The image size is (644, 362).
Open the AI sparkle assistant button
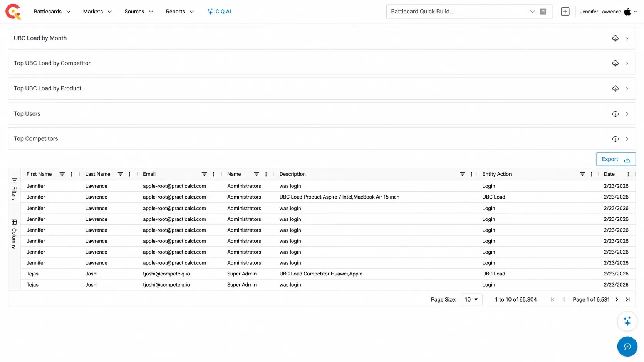(627, 321)
